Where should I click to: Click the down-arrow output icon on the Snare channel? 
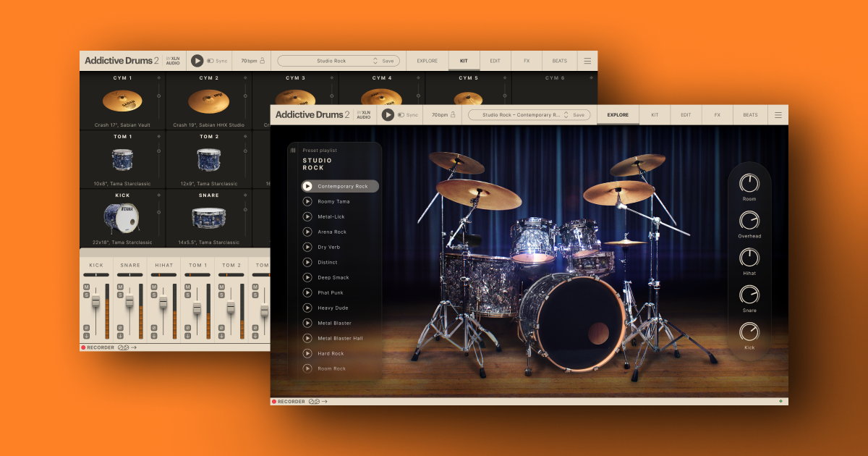(120, 336)
